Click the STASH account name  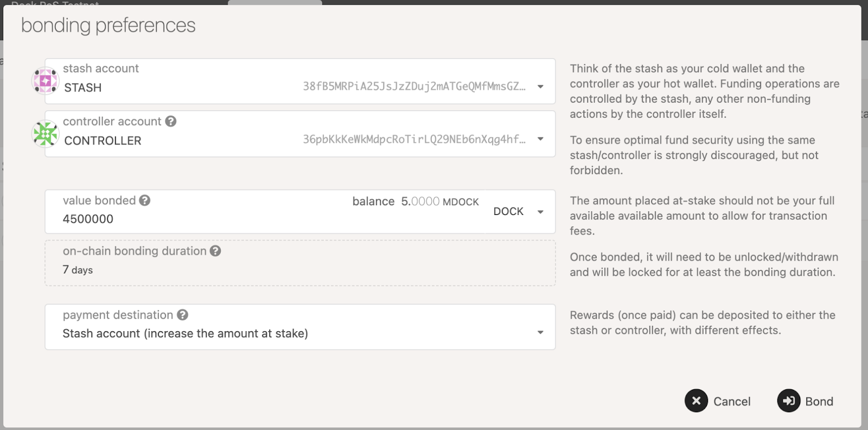click(83, 87)
